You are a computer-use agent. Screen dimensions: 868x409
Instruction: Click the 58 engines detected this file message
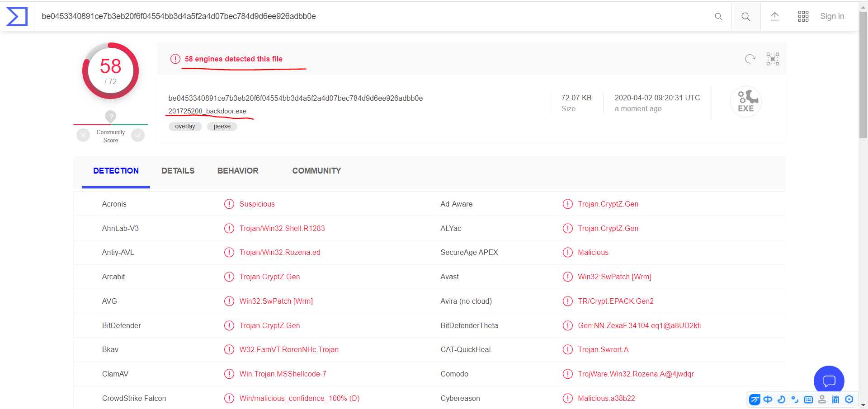click(234, 59)
